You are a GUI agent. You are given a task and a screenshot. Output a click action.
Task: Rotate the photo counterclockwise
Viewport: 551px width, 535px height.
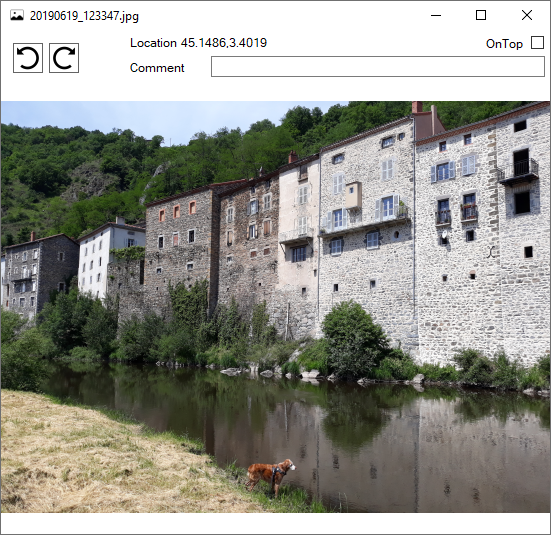pyautogui.click(x=28, y=58)
